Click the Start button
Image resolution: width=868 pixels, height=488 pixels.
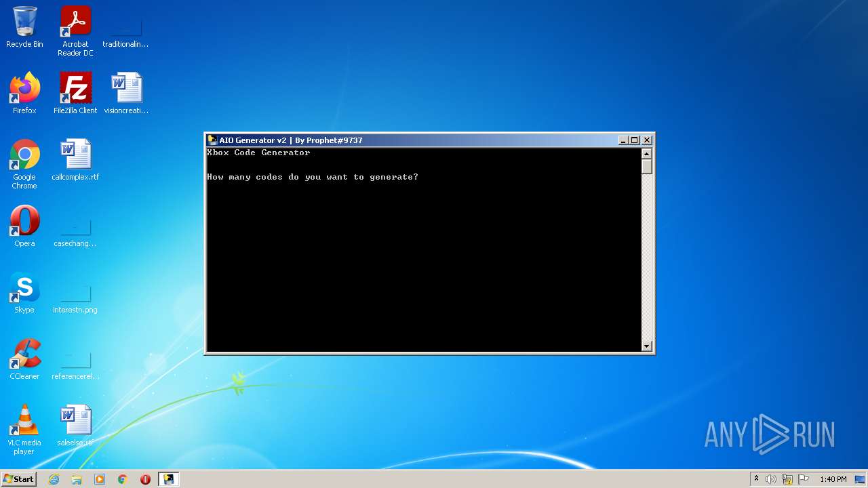point(18,479)
